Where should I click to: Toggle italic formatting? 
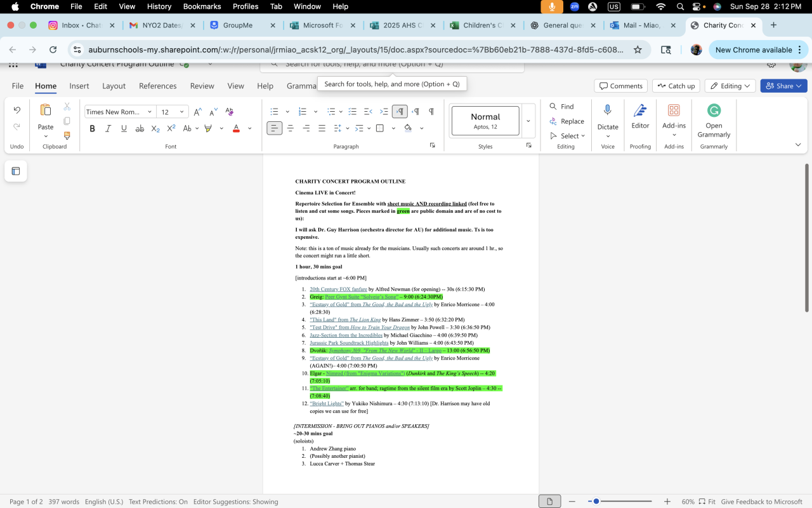point(108,128)
